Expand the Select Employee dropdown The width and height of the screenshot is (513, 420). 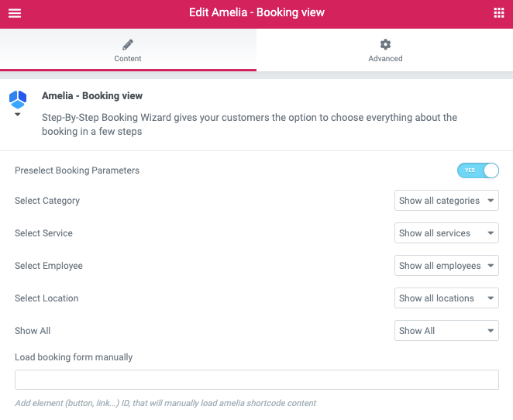[446, 266]
